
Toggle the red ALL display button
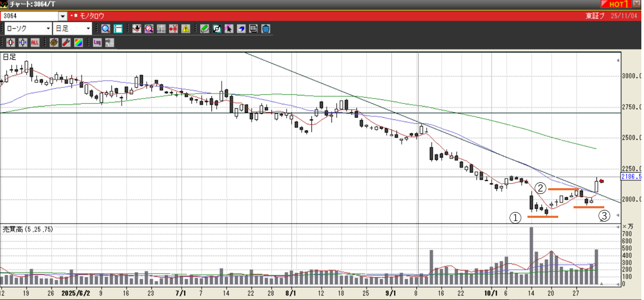click(x=35, y=42)
